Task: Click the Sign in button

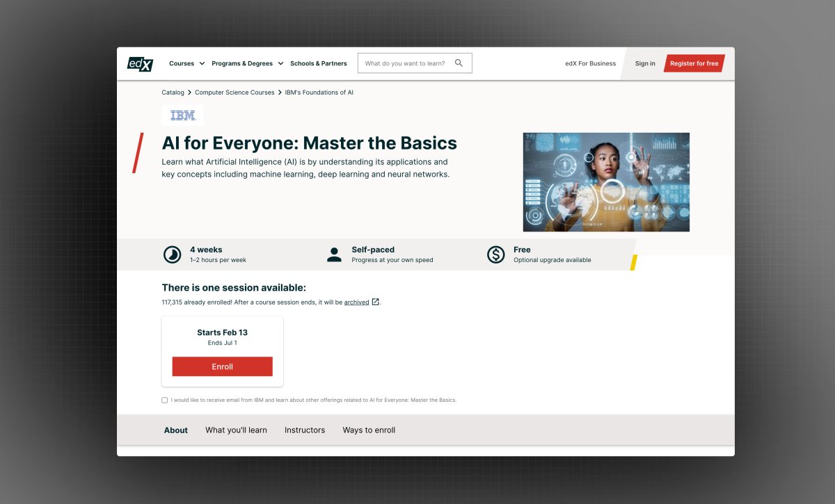Action: 645,63
